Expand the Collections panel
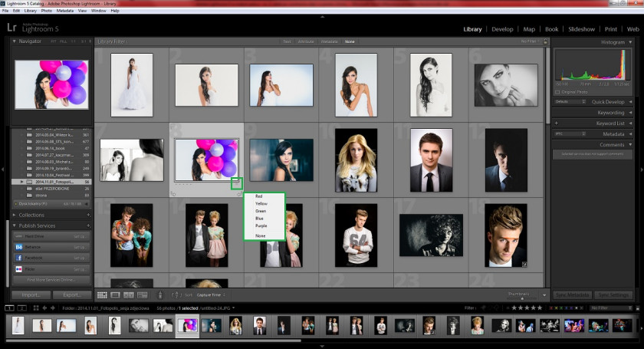The height and width of the screenshot is (349, 644). [15, 215]
